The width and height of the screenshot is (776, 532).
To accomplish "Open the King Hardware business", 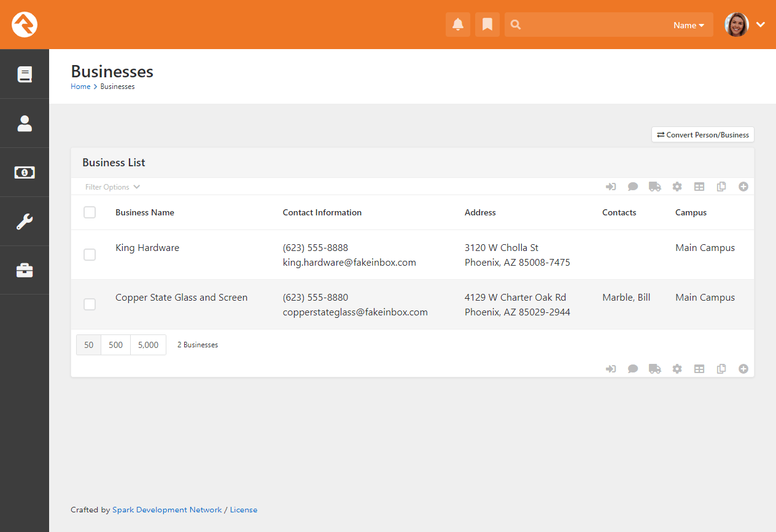I will (x=147, y=248).
